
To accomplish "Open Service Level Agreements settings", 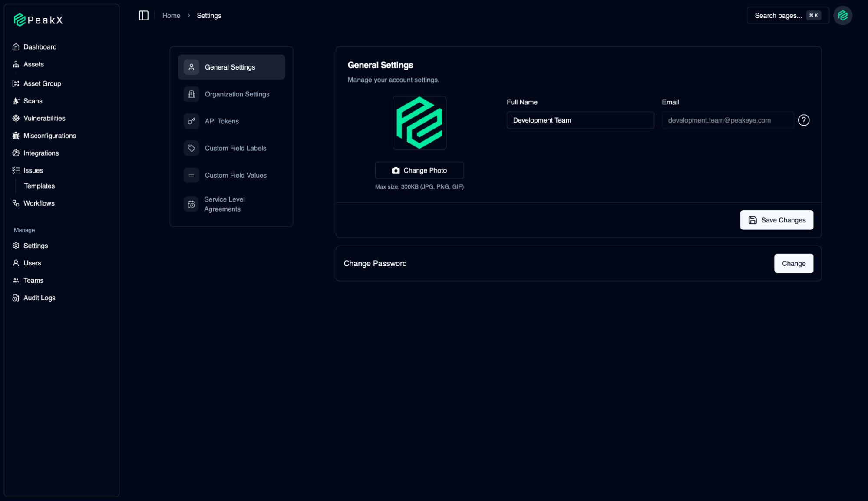I will point(224,204).
